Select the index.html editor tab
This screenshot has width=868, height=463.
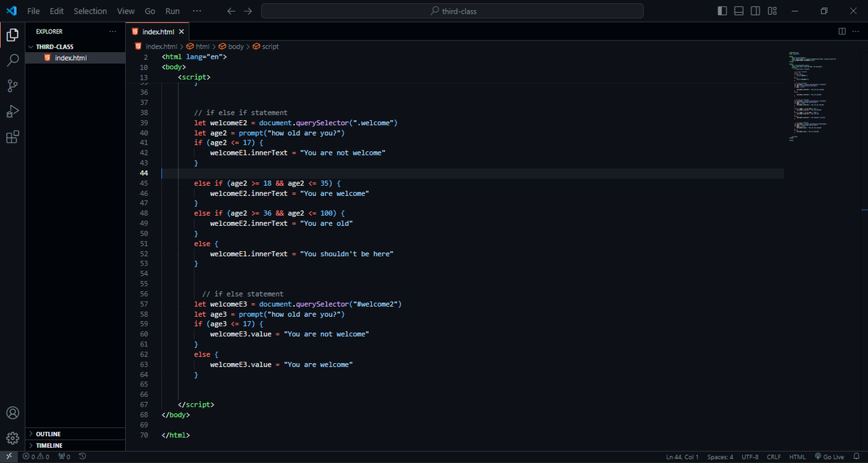tap(158, 32)
